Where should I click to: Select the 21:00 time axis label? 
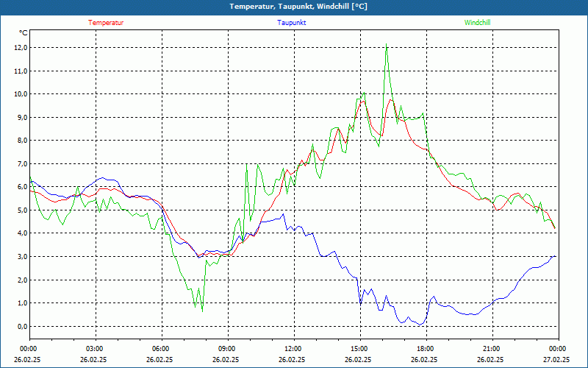(492, 349)
